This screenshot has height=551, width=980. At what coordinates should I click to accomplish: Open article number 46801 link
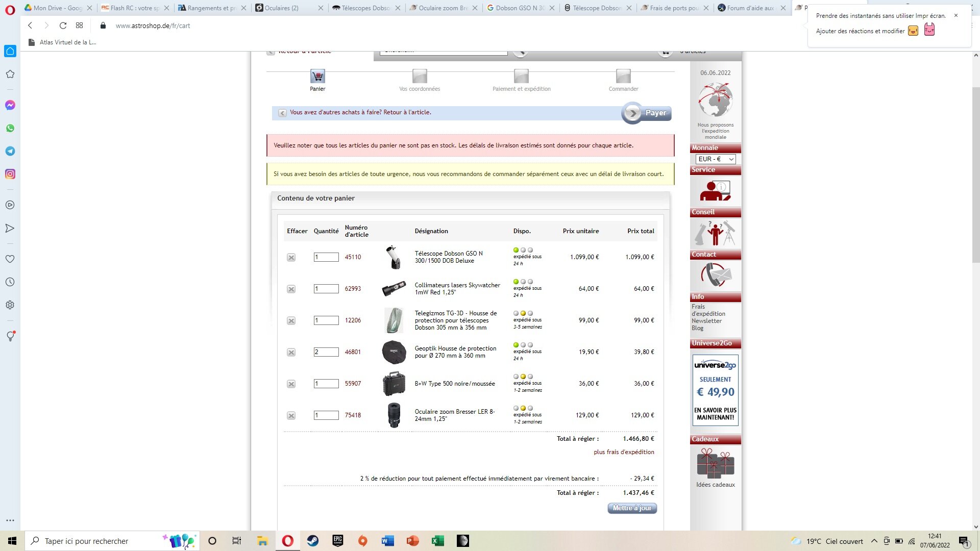coord(353,352)
